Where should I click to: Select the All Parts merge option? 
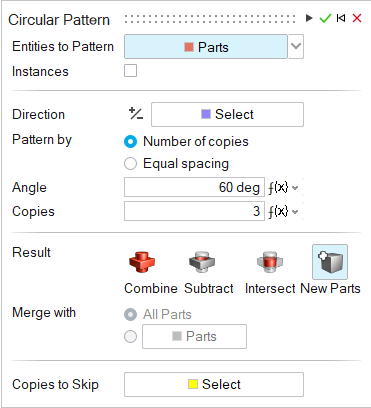click(x=130, y=314)
